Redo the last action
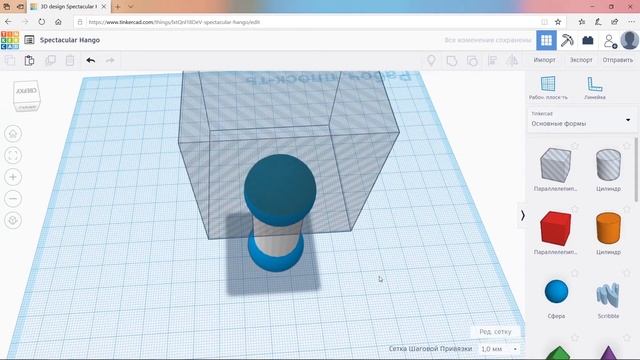Image resolution: width=640 pixels, height=360 pixels. tap(110, 60)
